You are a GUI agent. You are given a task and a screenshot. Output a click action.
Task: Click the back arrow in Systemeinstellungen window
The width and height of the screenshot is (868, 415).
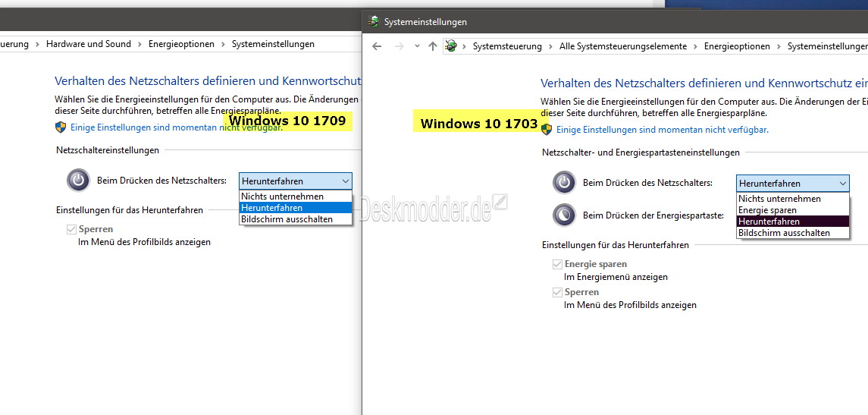377,46
